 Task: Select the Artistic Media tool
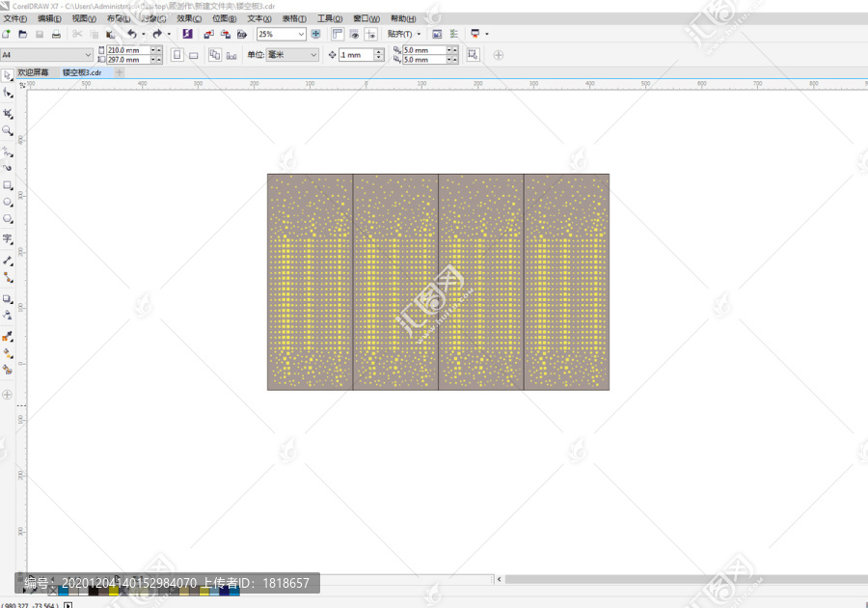[x=7, y=167]
